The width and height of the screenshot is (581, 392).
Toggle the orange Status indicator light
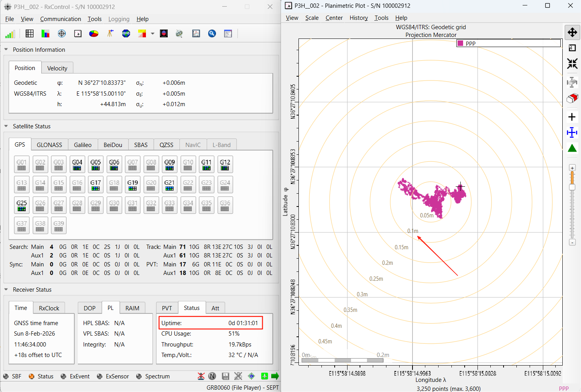[x=32, y=376]
